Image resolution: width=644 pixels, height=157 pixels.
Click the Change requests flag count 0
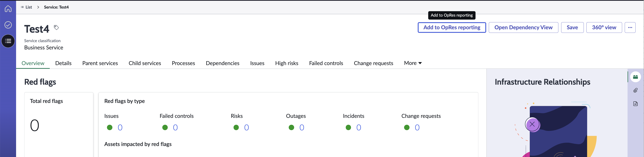pos(417,128)
